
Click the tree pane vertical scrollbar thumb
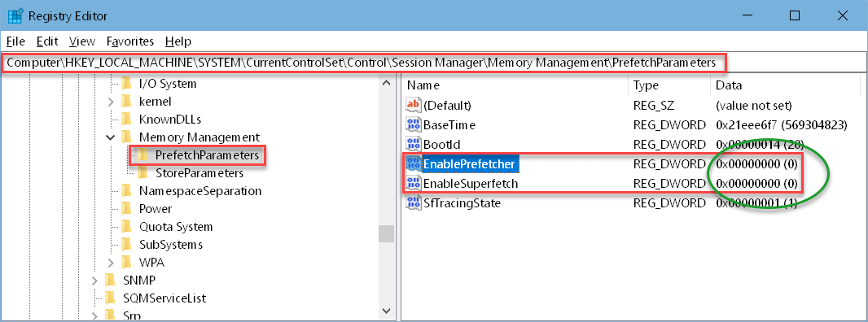point(386,233)
